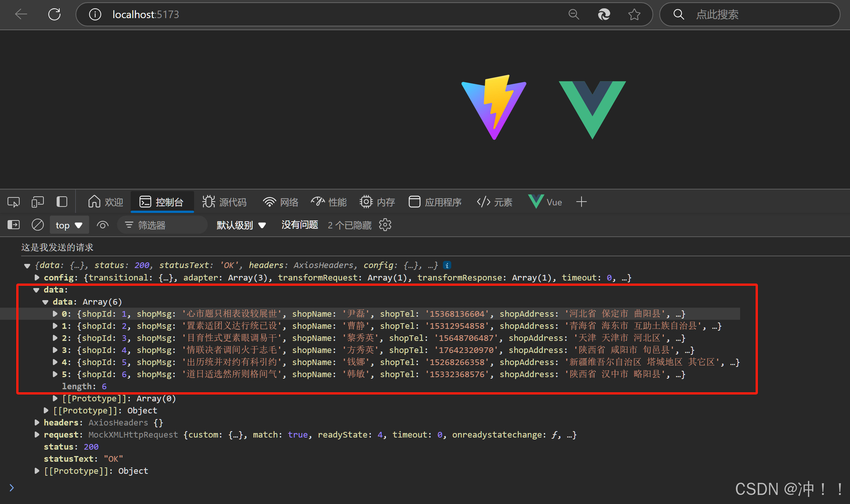Clear the console with the circle-slash icon
This screenshot has width=850, height=504.
point(38,225)
